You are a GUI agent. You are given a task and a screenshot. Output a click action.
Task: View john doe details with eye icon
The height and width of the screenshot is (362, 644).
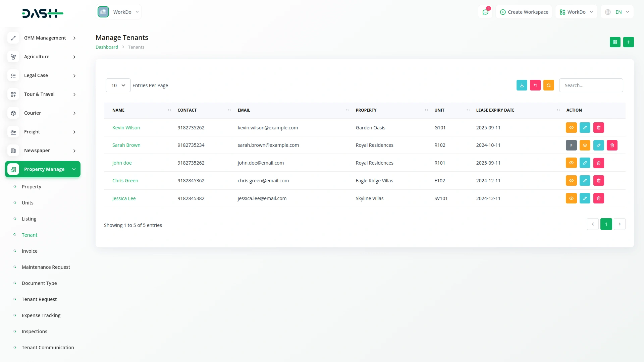[571, 163]
